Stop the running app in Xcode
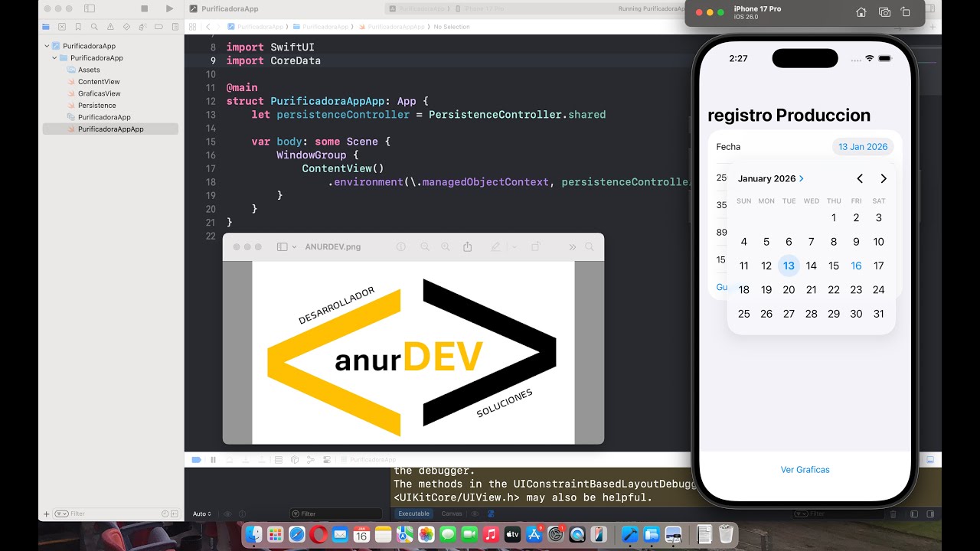 tap(145, 8)
